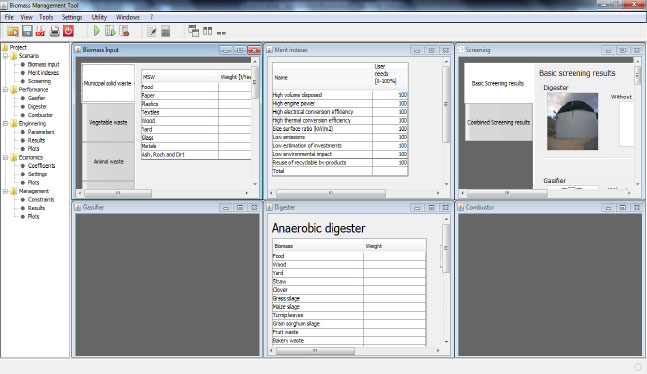Collapse the Scenario tree node

(6, 56)
